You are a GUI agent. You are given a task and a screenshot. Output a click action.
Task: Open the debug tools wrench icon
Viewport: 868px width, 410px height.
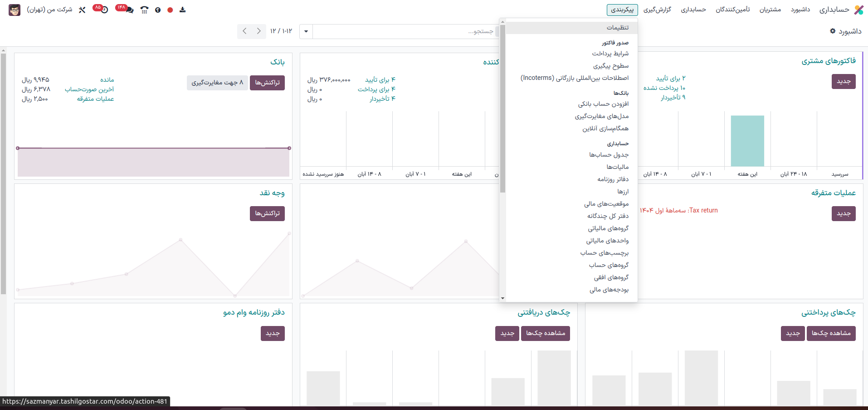[x=82, y=10]
